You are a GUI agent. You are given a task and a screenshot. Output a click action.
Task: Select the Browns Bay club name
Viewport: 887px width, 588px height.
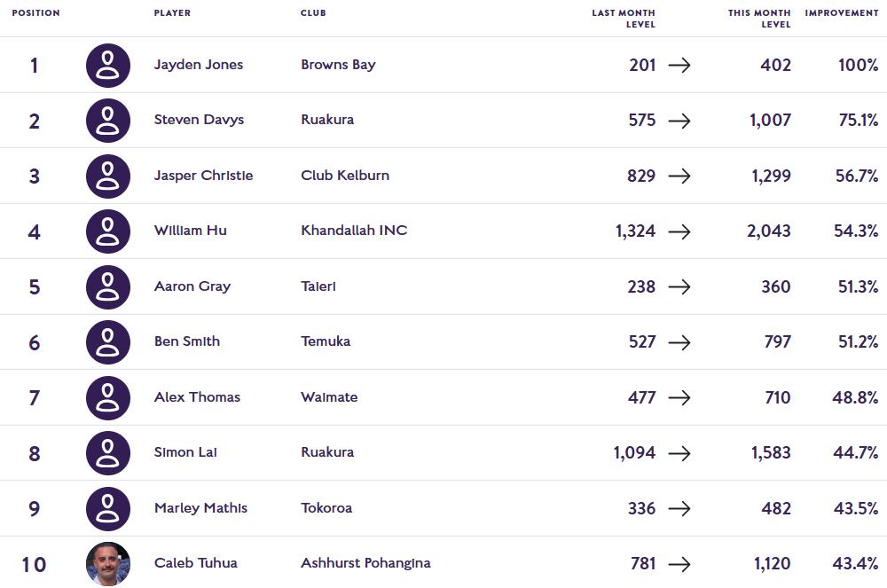(x=338, y=65)
